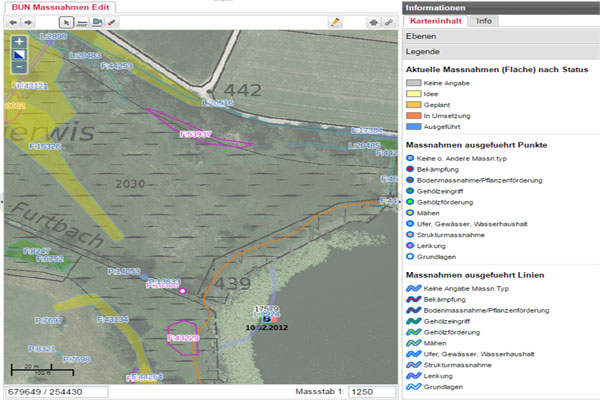The height and width of the screenshot is (400, 600).
Task: Print the current map view
Action: point(373,21)
